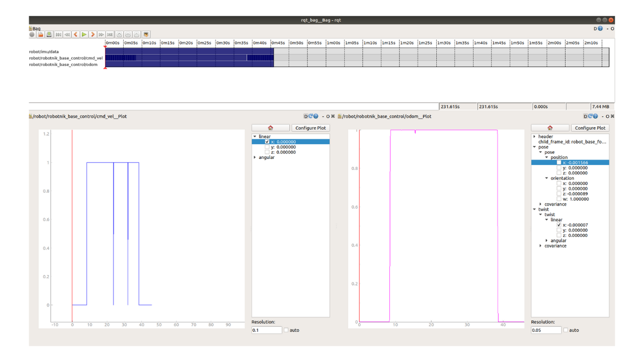
Task: Click the 0m20s mark on timeline ruler
Action: tap(186, 43)
